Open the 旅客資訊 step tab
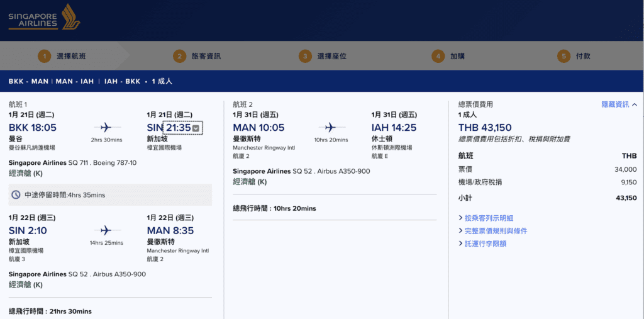 coord(197,57)
